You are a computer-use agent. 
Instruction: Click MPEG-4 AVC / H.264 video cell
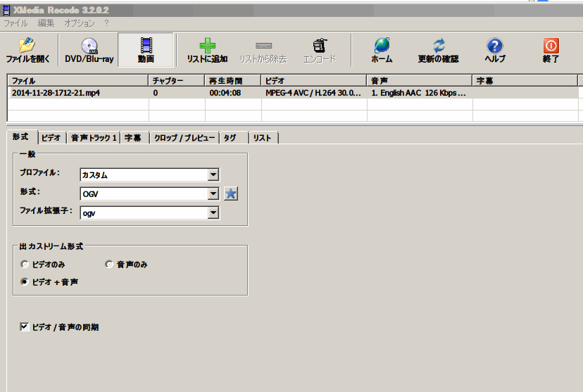(313, 93)
